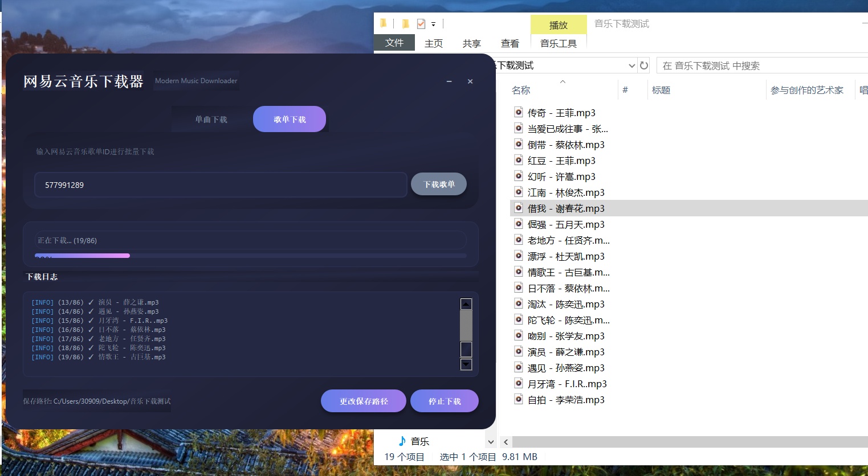Click mp3 icon of 自拍 - 李荣浩.mp3
This screenshot has width=868, height=476.
point(519,399)
